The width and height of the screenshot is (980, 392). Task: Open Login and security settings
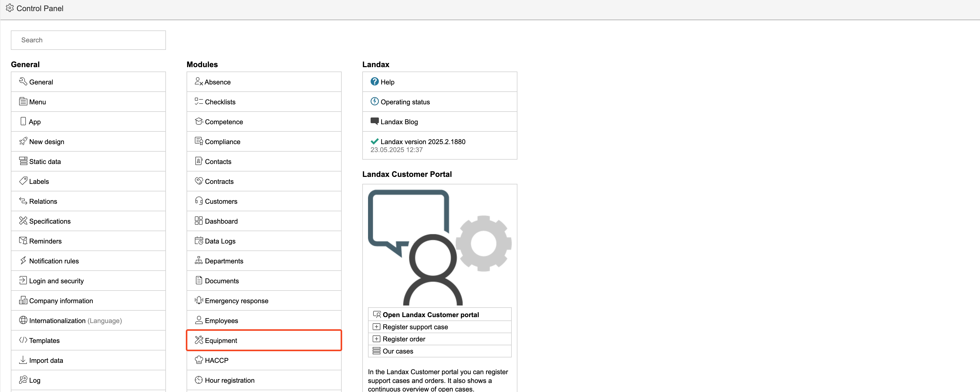click(56, 281)
